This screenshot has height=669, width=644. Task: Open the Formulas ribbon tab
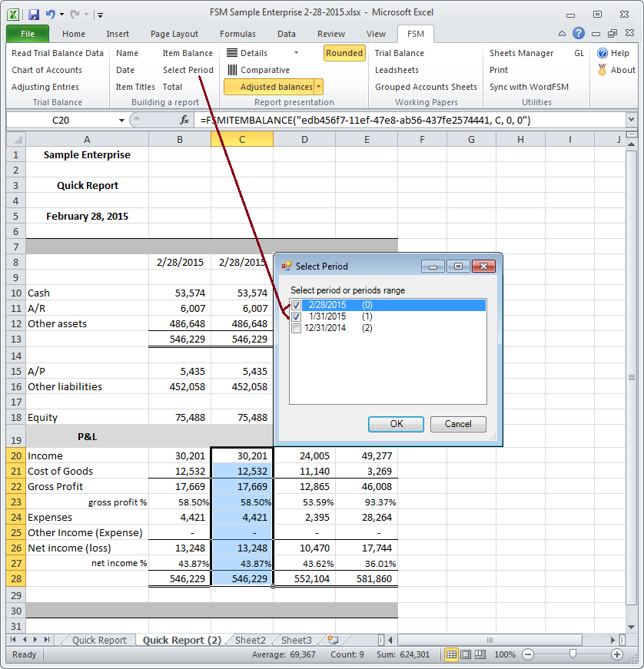(237, 34)
